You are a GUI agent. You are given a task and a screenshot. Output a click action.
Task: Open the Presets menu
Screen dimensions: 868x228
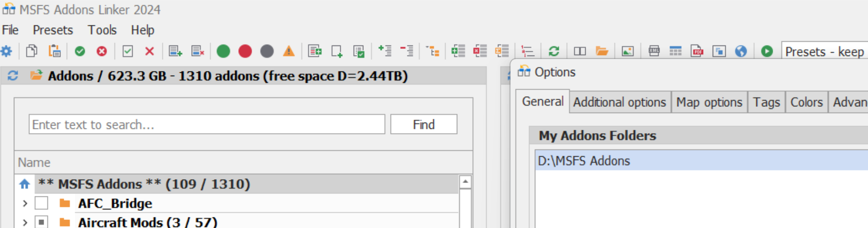click(53, 30)
